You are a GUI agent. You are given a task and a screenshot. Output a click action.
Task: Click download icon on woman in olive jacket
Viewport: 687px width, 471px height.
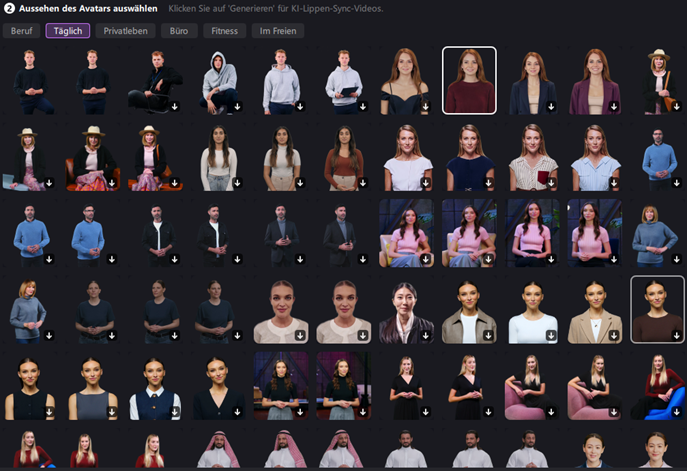(x=488, y=336)
